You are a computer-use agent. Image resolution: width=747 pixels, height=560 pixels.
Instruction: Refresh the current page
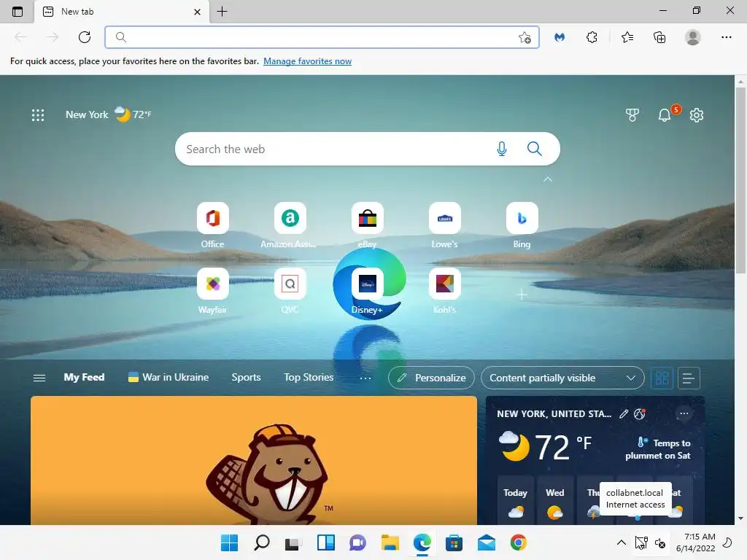pos(85,37)
